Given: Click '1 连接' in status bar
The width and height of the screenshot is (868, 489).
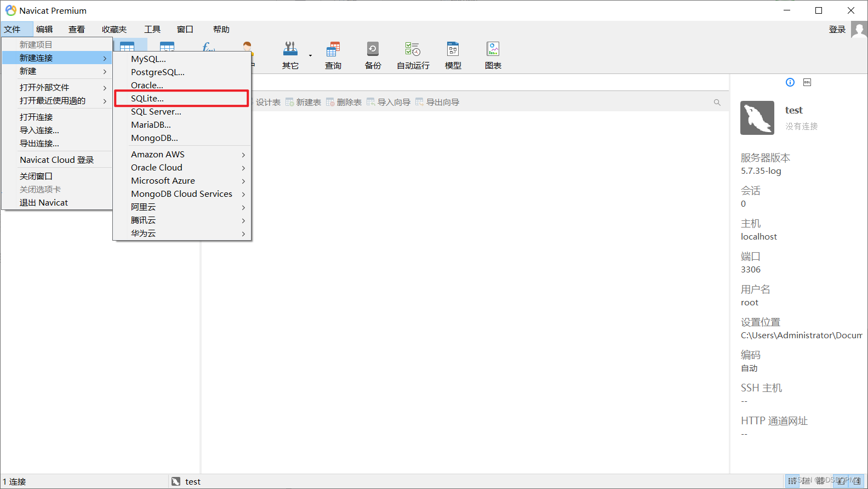Looking at the screenshot, I should coord(14,482).
